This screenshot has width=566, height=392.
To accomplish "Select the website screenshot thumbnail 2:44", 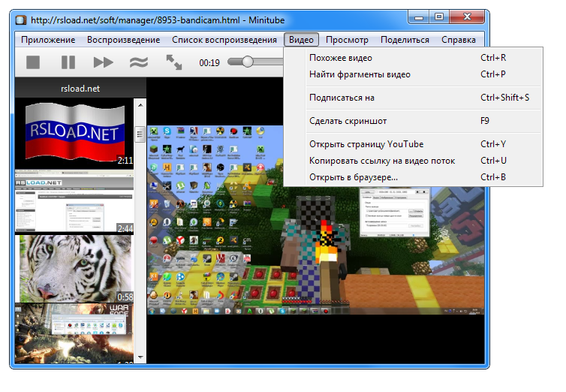I will 74,201.
